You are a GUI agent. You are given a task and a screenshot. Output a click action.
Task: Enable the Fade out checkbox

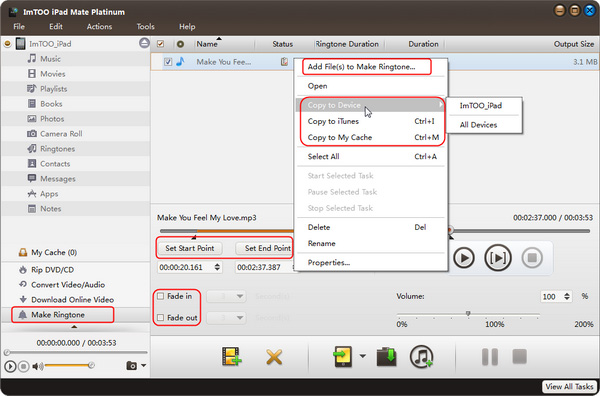(161, 318)
